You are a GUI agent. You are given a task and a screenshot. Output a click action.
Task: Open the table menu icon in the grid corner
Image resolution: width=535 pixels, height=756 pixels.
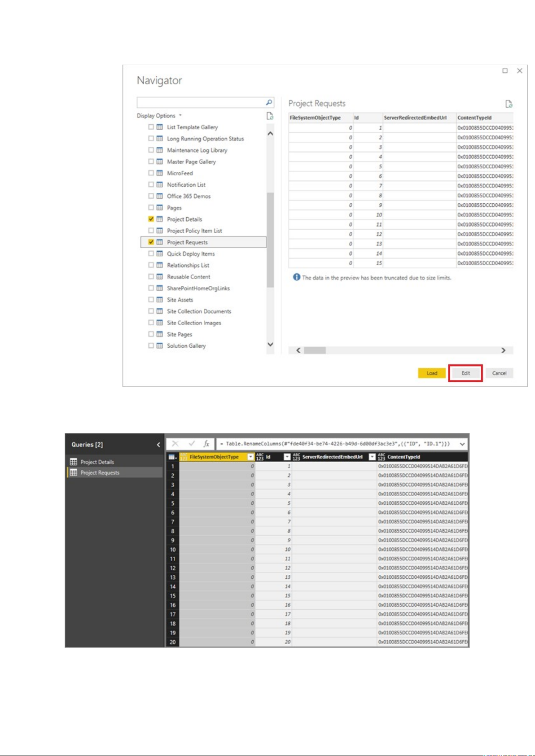172,457
